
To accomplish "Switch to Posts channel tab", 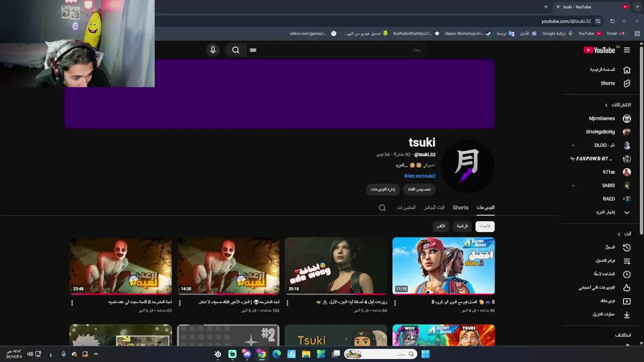I will [406, 208].
